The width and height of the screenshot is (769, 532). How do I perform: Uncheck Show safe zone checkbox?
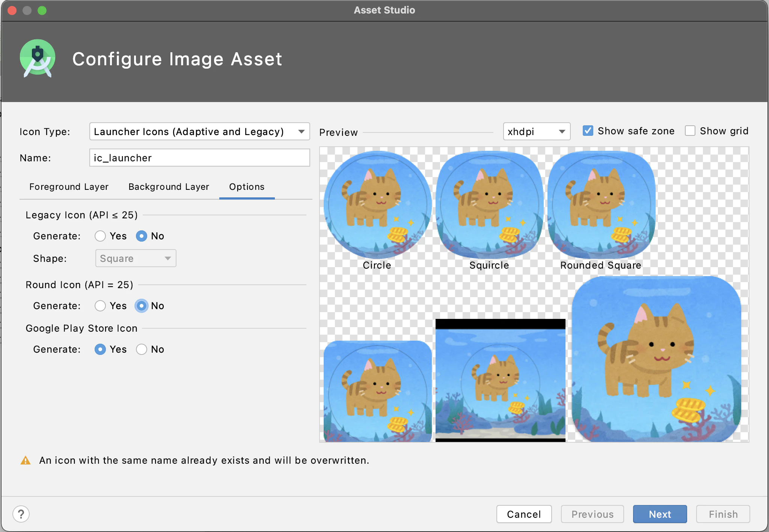click(x=588, y=131)
